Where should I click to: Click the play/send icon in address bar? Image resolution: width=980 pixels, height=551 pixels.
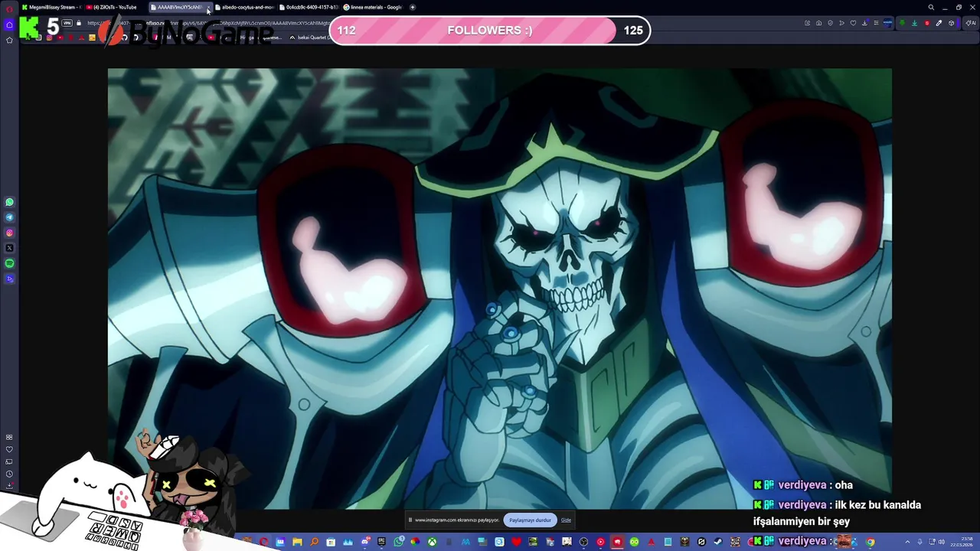842,23
